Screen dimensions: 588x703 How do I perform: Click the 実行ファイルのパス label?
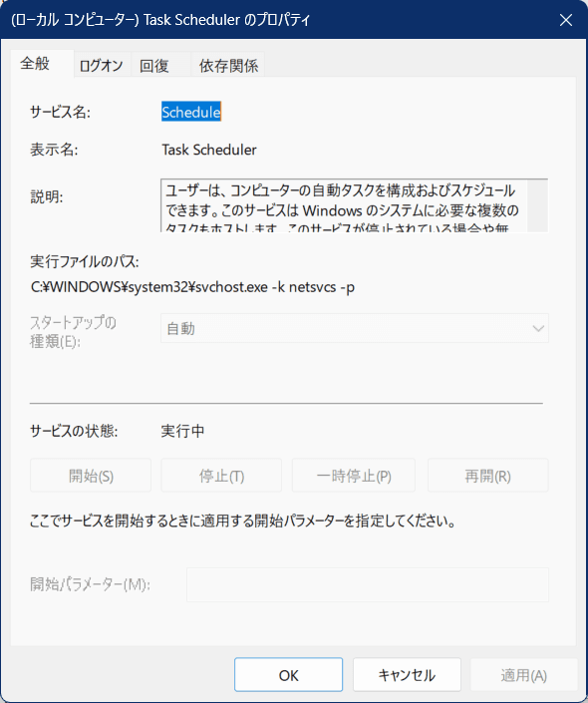pos(85,261)
